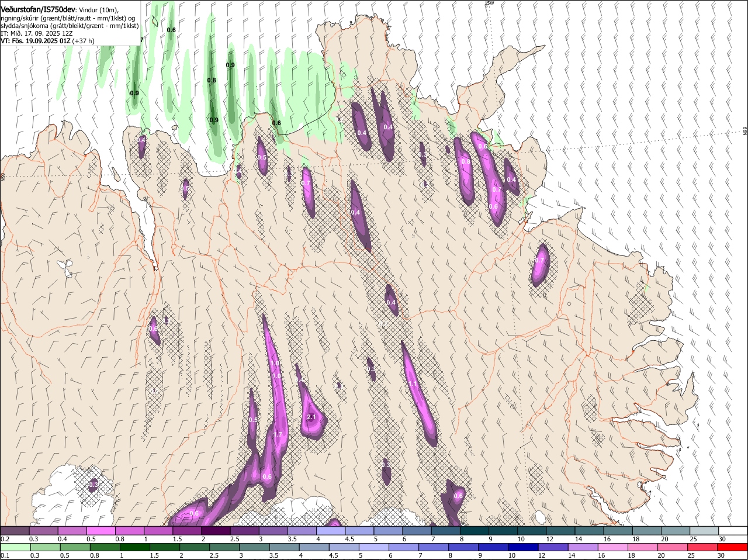Click the white 30 snow legend swatch
Viewport: 748px width, 560px height.
pyautogui.click(x=733, y=530)
